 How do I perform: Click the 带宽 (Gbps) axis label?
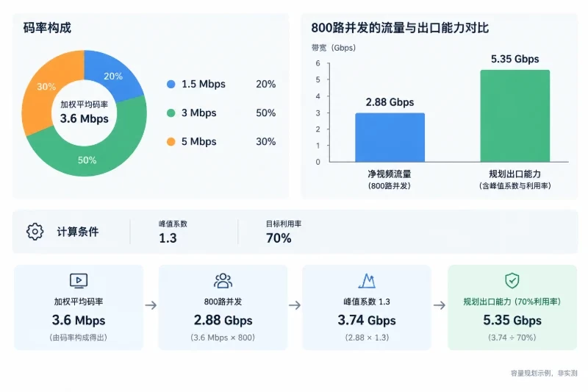pos(334,48)
